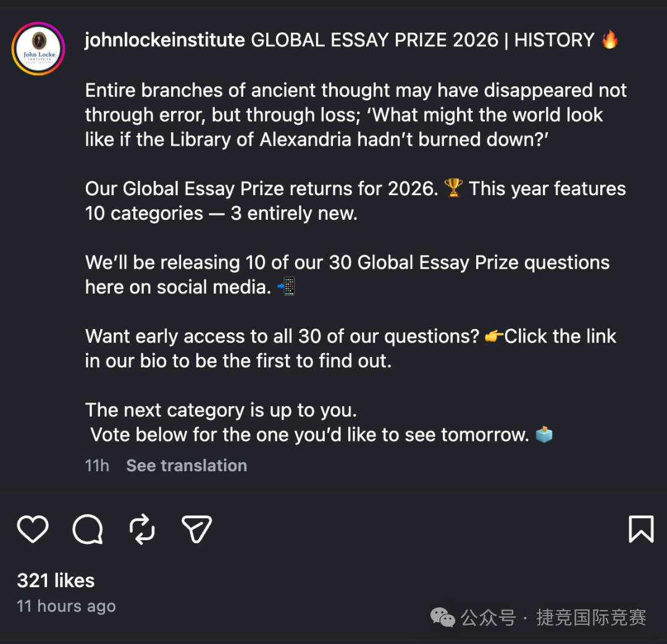Open the johnlockeinstitute username link
The width and height of the screenshot is (667, 644).
click(165, 40)
